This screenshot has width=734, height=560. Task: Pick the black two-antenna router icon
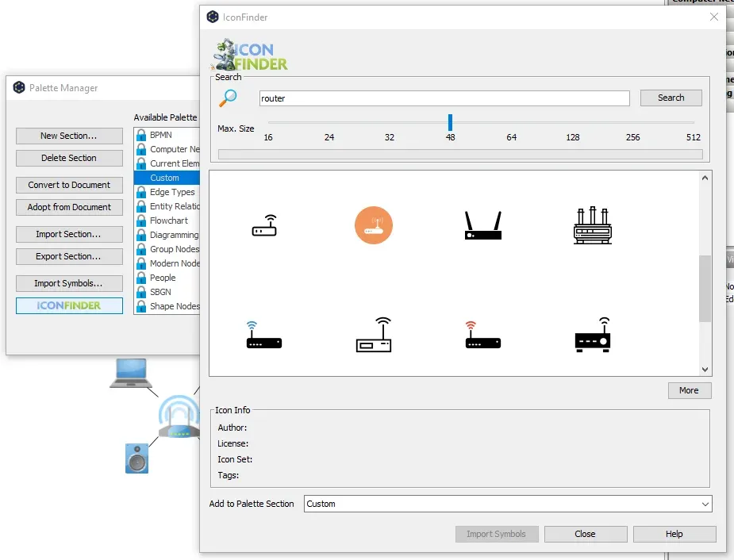pos(483,225)
